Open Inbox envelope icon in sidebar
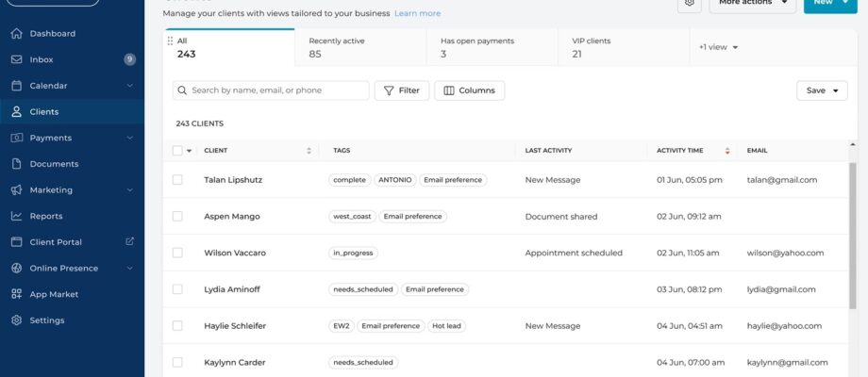The width and height of the screenshot is (868, 377). [x=17, y=59]
